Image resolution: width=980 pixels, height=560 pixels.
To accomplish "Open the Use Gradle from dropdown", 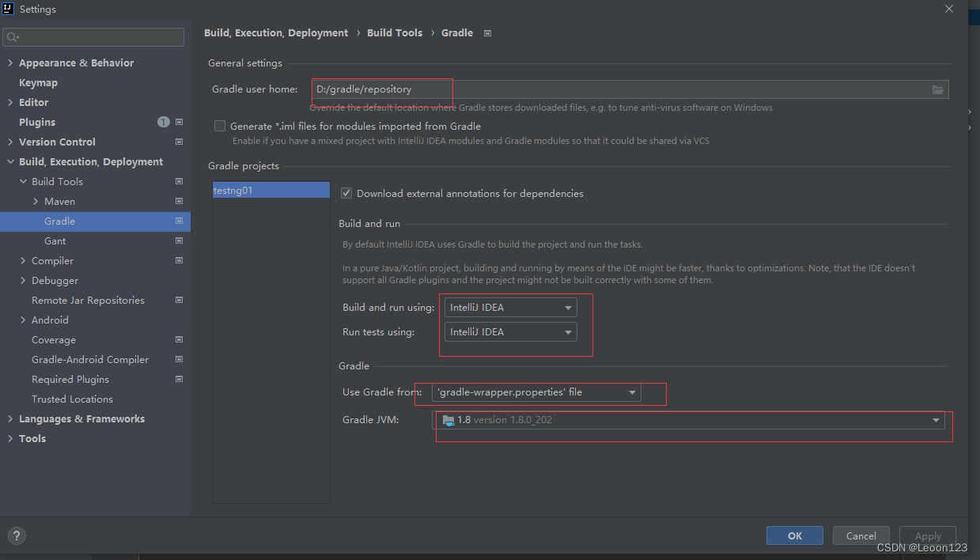I will tap(537, 392).
